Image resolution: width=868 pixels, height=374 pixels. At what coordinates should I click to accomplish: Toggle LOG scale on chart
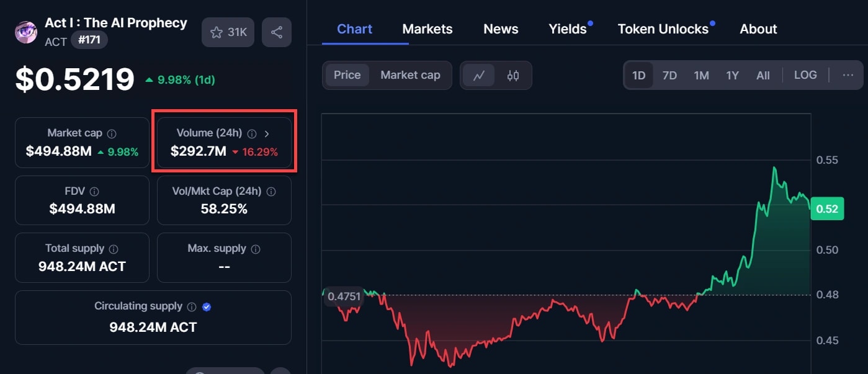pos(805,75)
